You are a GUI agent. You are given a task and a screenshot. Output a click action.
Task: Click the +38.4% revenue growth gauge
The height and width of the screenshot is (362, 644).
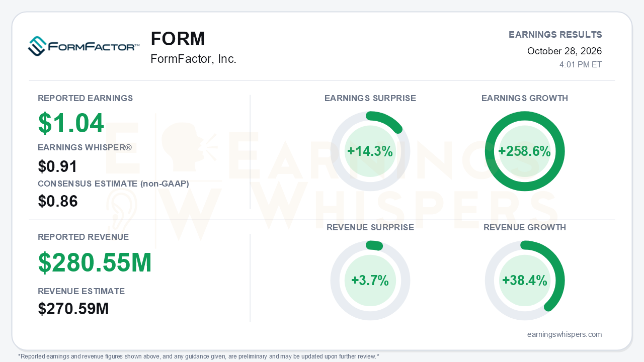pos(525,281)
